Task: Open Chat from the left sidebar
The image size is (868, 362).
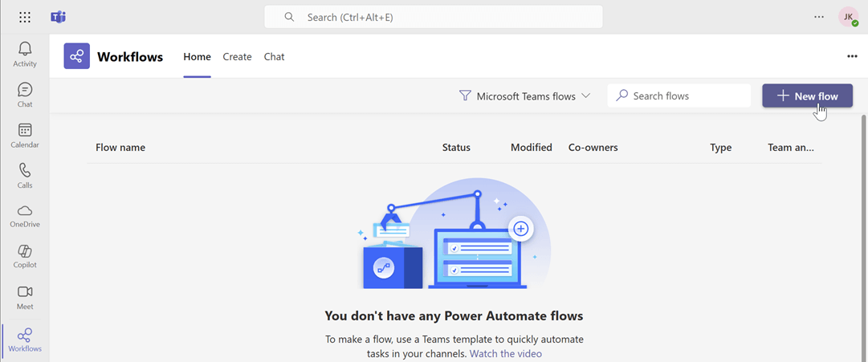Action: 25,95
